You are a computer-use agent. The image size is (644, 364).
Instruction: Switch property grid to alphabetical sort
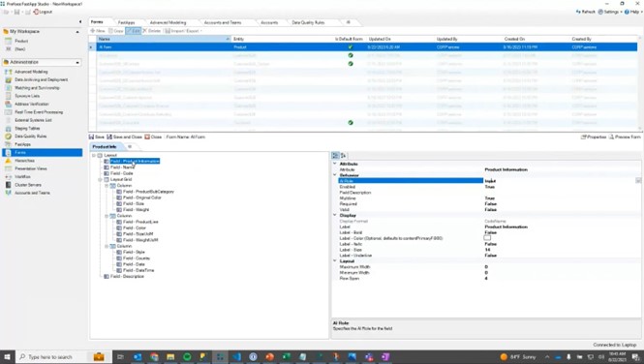(x=344, y=156)
